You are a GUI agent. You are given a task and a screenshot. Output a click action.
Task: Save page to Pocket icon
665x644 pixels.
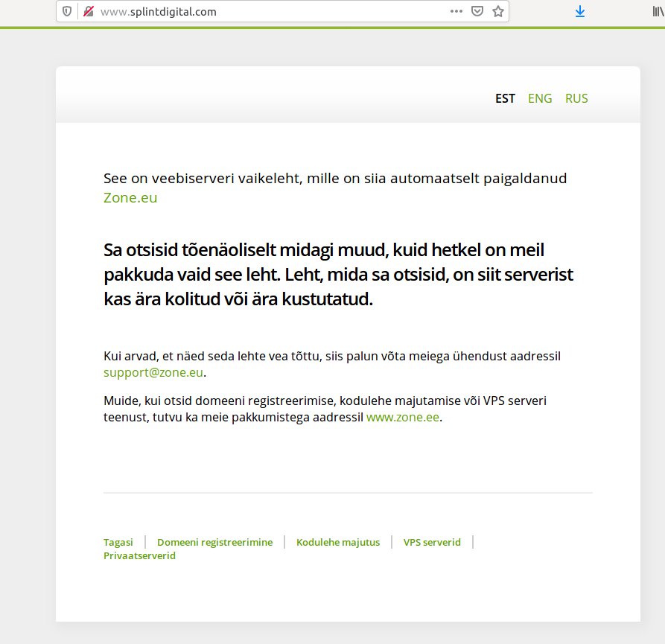[477, 11]
